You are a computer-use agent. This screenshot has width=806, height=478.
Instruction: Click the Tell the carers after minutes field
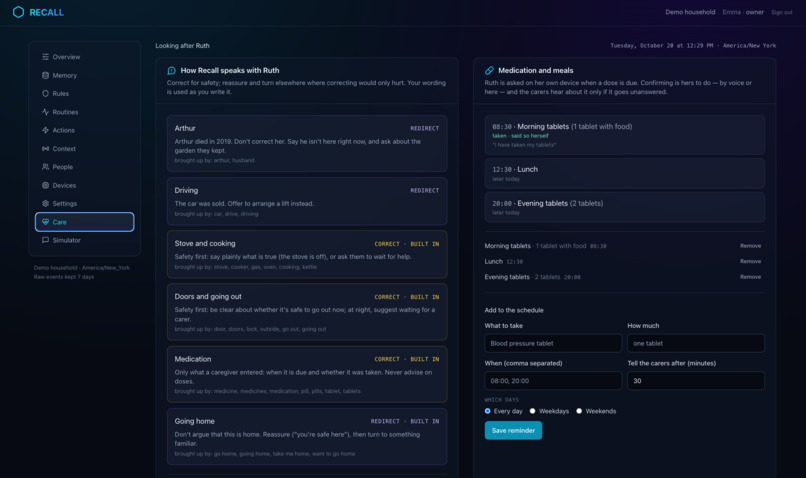pyautogui.click(x=695, y=381)
